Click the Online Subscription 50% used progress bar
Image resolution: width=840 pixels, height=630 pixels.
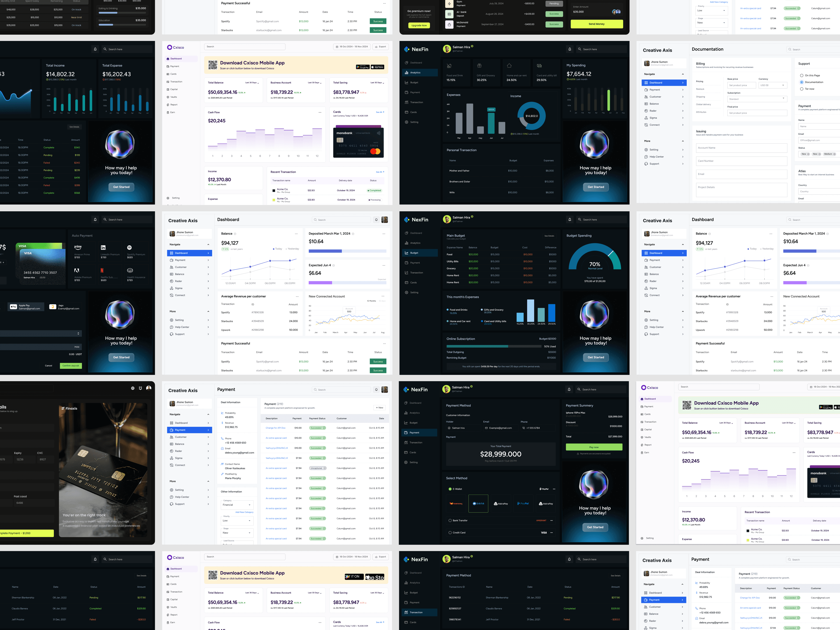coord(494,346)
